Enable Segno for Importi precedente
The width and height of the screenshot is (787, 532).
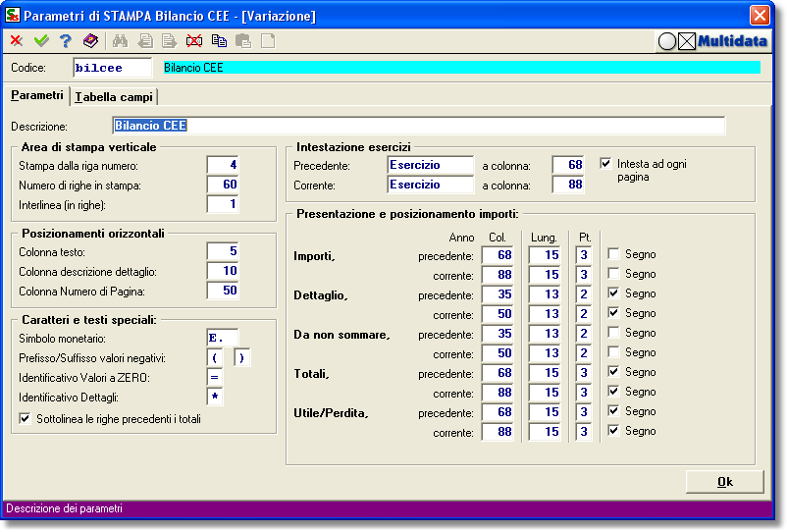[x=613, y=254]
